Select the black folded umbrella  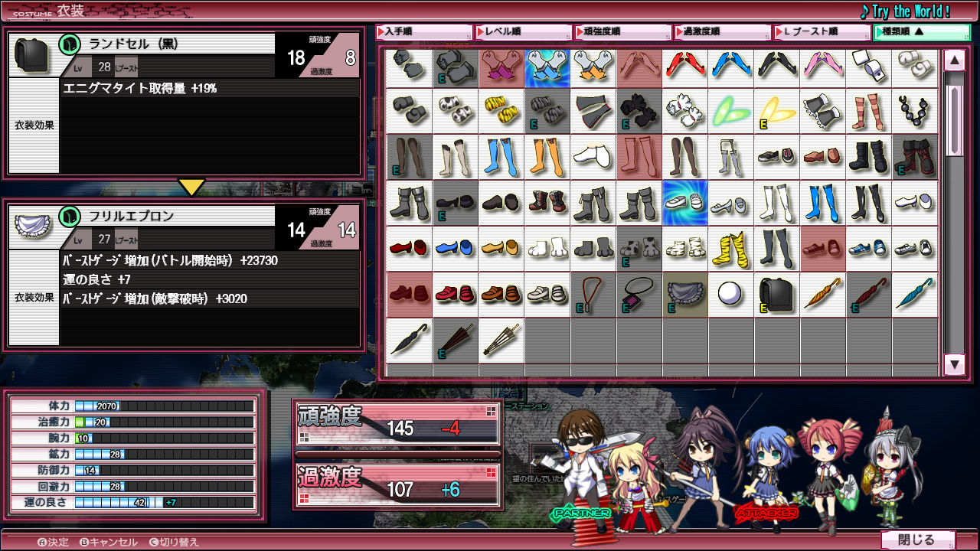tap(410, 341)
